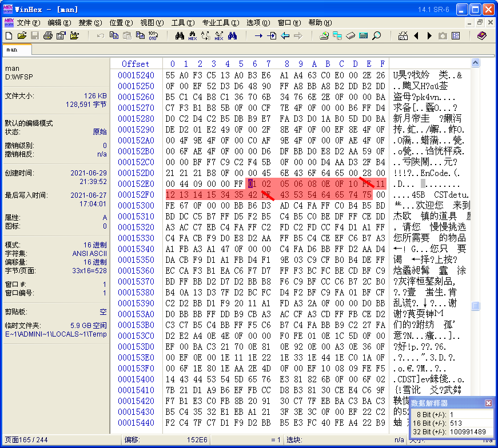Click the Go To Offset arrow icon
This screenshot has height=448, width=498.
tap(258, 36)
